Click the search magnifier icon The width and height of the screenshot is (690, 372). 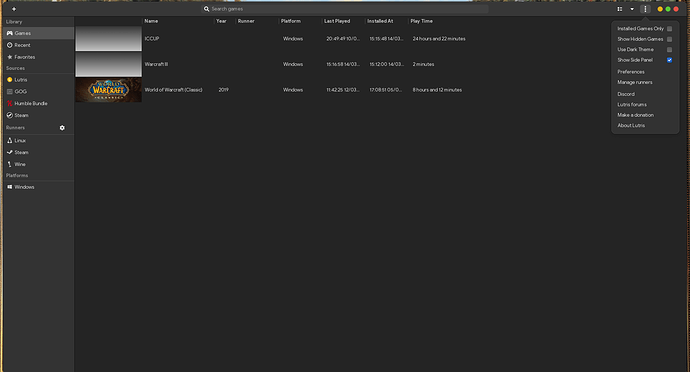(206, 9)
